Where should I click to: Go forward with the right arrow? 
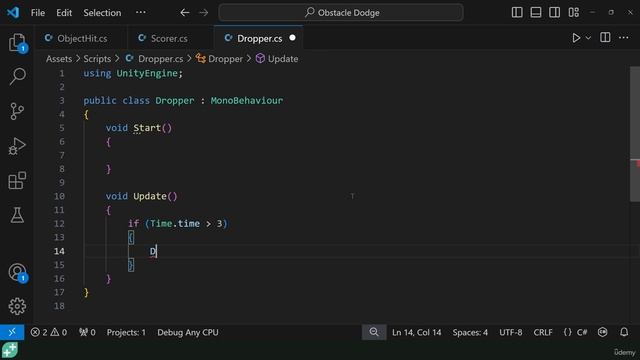pyautogui.click(x=203, y=13)
